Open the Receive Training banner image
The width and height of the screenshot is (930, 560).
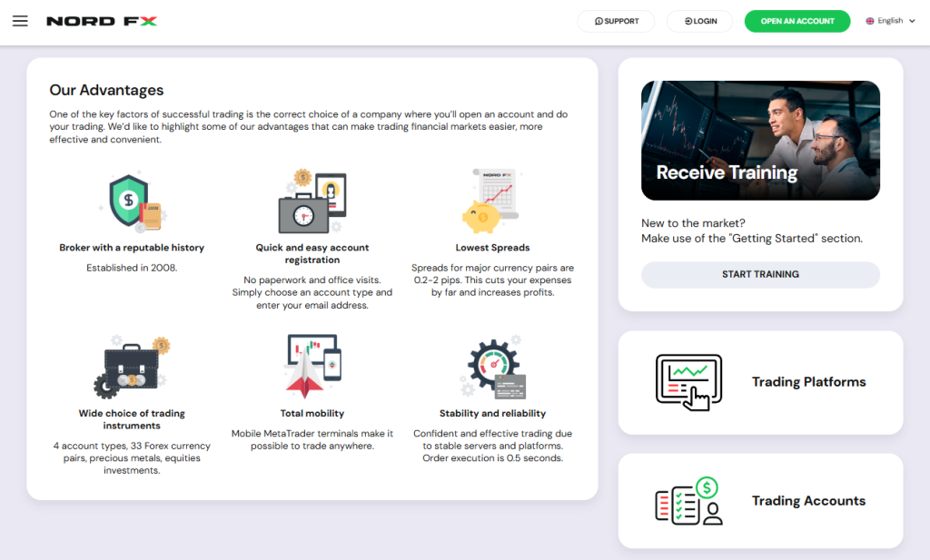click(x=760, y=141)
